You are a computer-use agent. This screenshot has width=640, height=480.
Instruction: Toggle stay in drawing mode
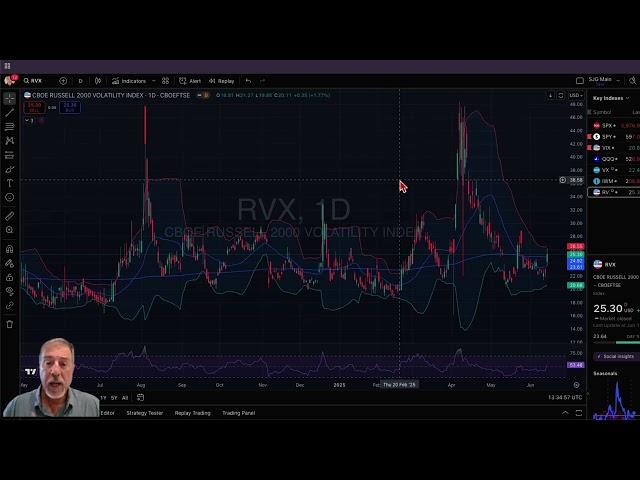[x=9, y=263]
